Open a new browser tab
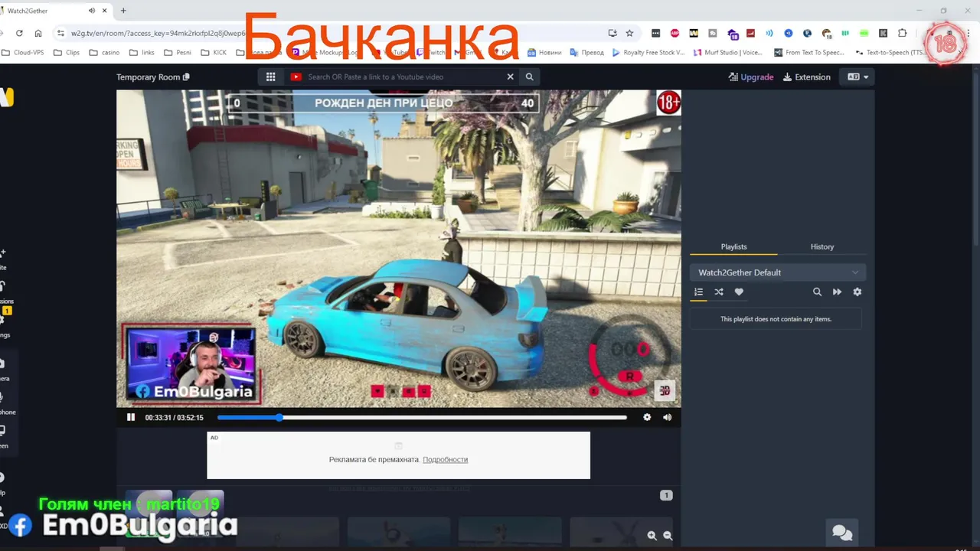This screenshot has height=551, width=980. (x=123, y=11)
